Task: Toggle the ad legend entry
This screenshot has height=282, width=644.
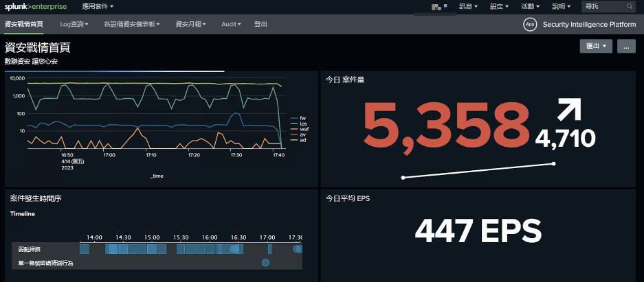Action: (298, 140)
